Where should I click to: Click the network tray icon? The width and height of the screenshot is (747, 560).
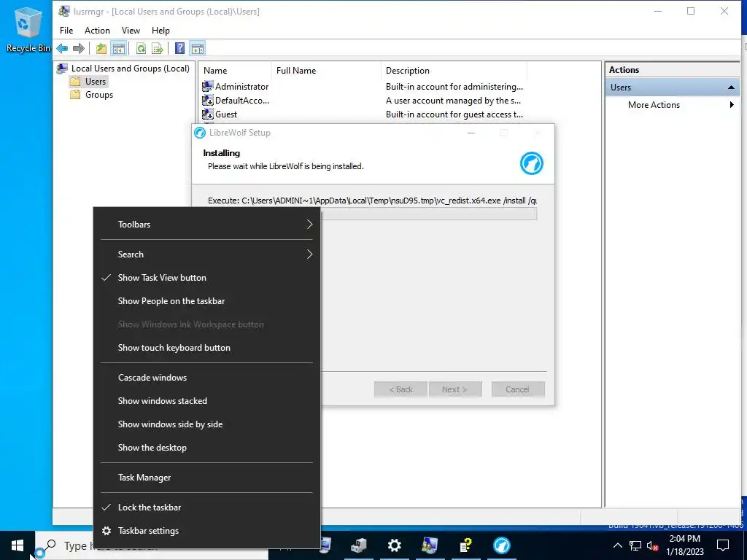635,545
